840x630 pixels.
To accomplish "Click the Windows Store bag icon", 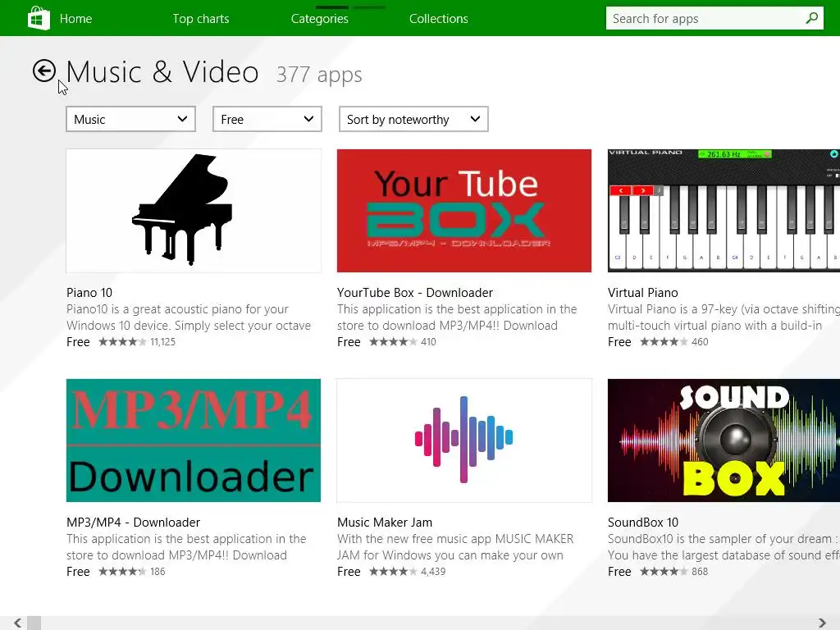I will point(39,18).
